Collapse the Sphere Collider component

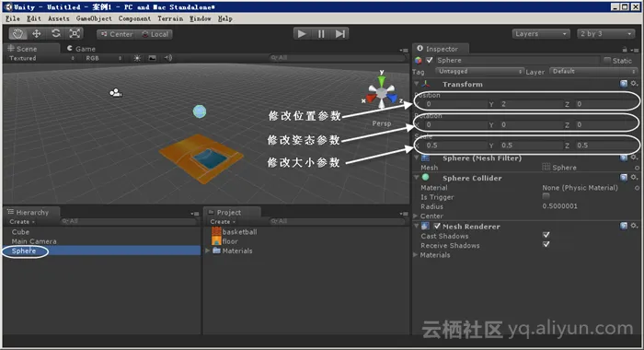coord(417,178)
